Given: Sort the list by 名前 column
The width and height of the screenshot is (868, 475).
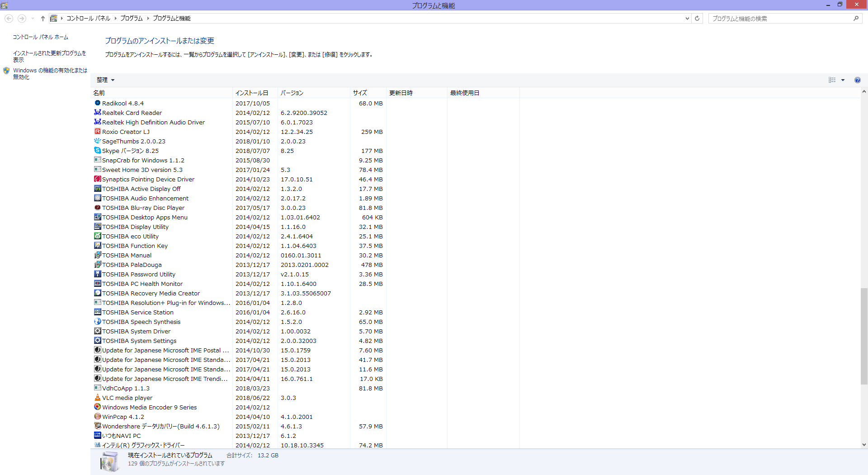Looking at the screenshot, I should click(x=162, y=93).
